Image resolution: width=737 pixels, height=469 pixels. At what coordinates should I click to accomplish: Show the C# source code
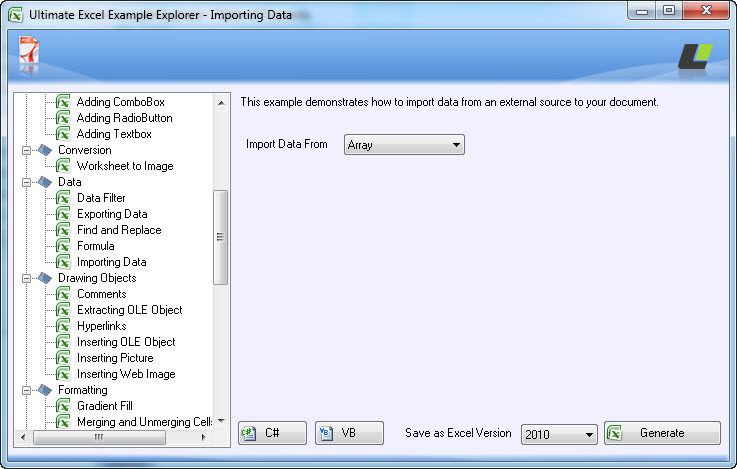272,433
